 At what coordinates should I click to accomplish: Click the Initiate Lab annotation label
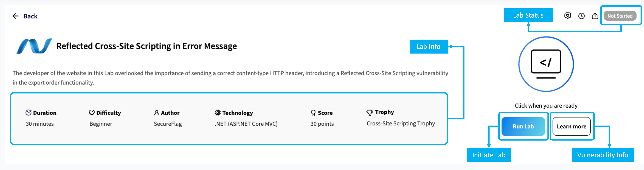click(489, 155)
